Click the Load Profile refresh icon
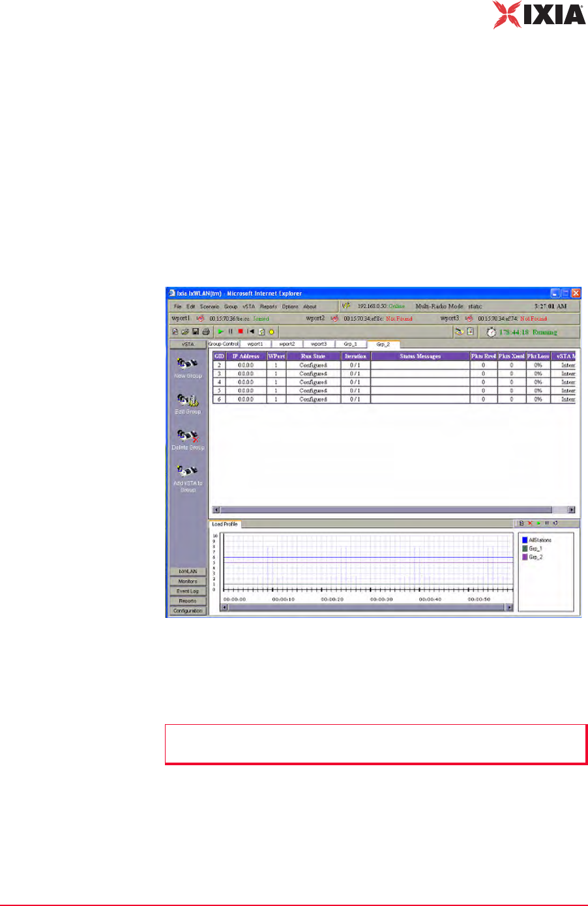This screenshot has width=588, height=906. pos(555,523)
